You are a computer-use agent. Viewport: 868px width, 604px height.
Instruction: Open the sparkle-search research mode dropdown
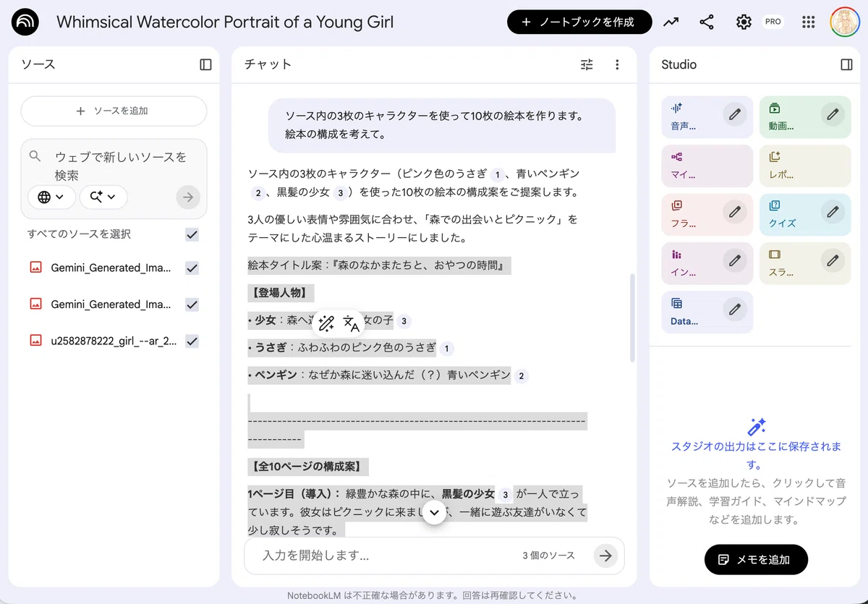pos(103,197)
